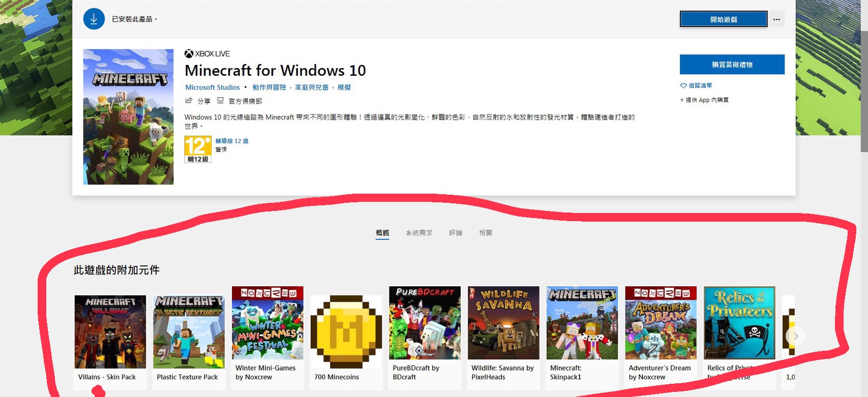Click the 提供 App 內購買 note
Image resolution: width=868 pixels, height=397 pixels.
click(704, 100)
